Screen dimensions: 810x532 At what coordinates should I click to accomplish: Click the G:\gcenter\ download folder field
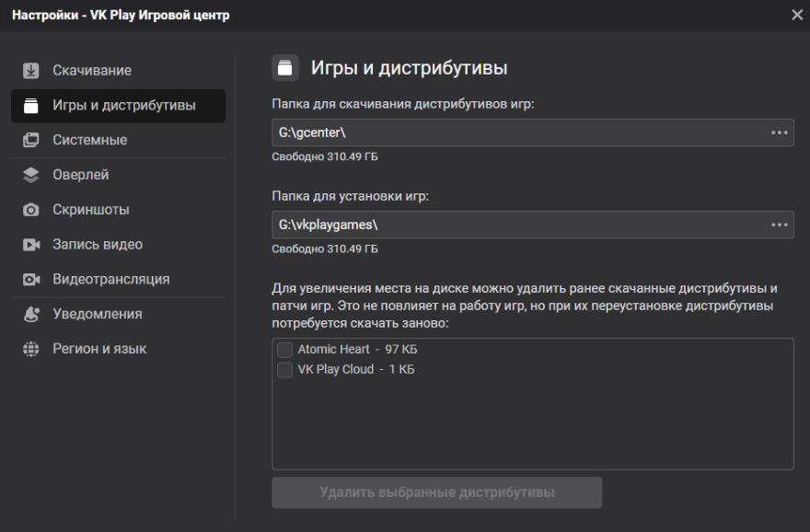click(533, 133)
